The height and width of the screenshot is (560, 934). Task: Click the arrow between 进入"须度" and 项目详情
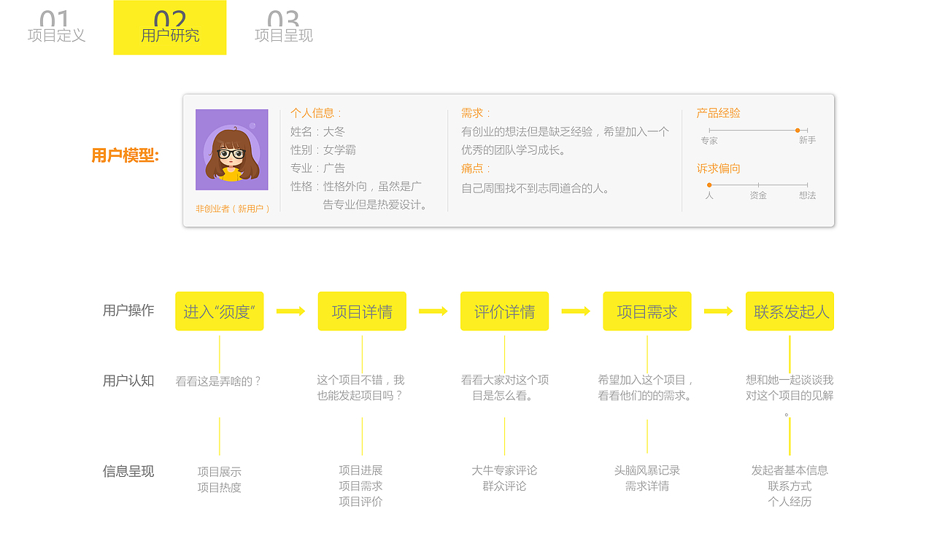290,311
